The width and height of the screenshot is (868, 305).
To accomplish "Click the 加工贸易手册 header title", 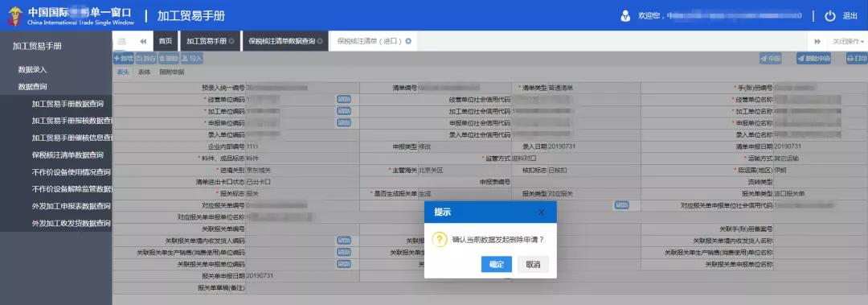I will point(191,15).
